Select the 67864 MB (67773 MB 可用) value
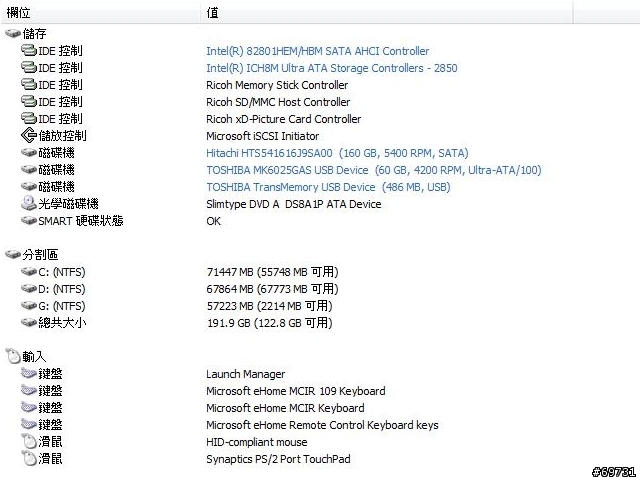Viewport: 640px width, 480px height. [x=272, y=289]
